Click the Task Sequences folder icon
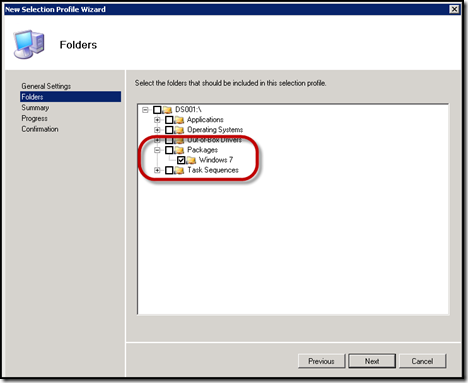Image resolution: width=468 pixels, height=383 pixels. [179, 170]
